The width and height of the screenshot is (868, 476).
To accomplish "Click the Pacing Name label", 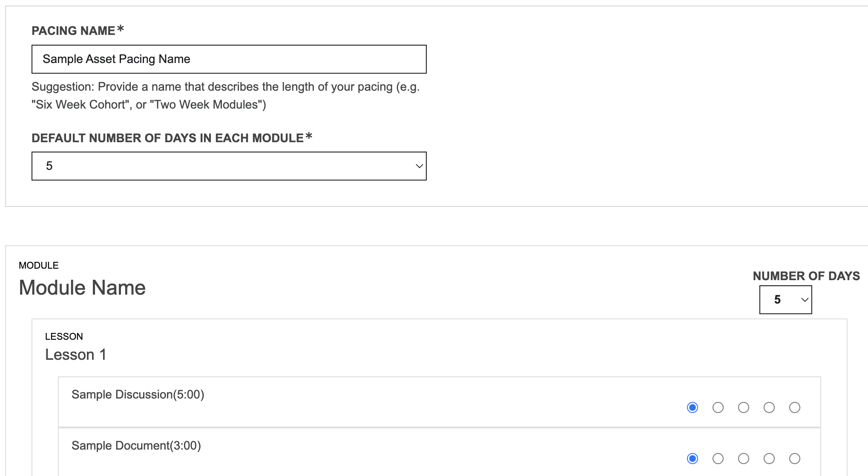I will [x=73, y=31].
